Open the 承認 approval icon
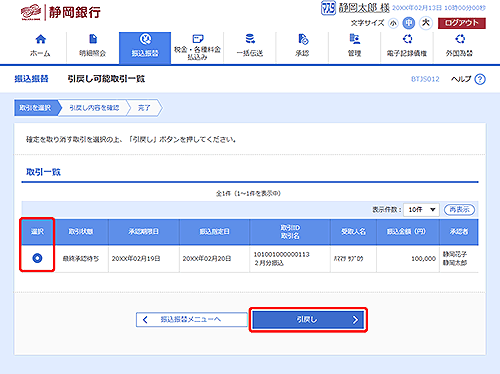500x374 pixels. coord(302,39)
